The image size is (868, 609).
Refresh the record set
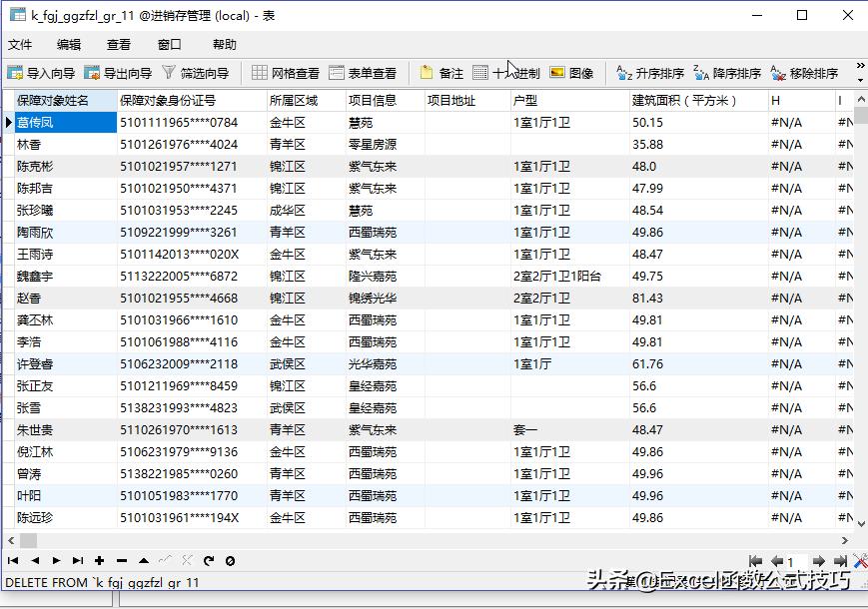point(209,560)
